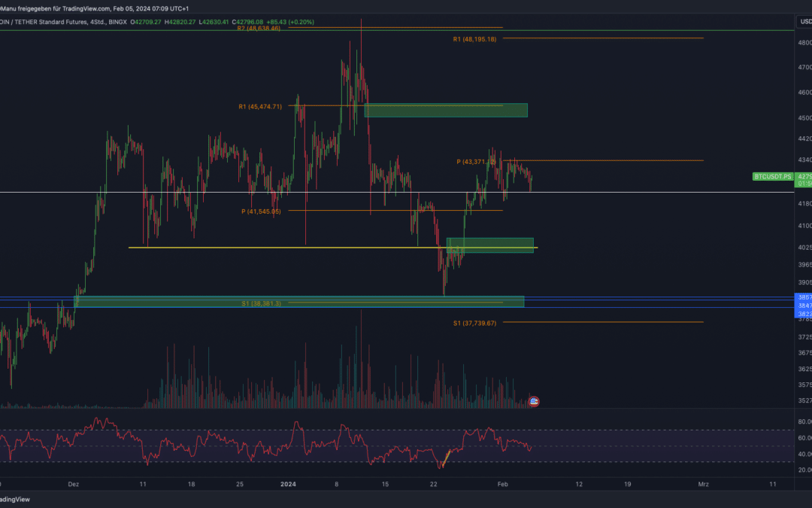Click the close value C42796.08
This screenshot has height=508, width=812.
pyautogui.click(x=247, y=23)
